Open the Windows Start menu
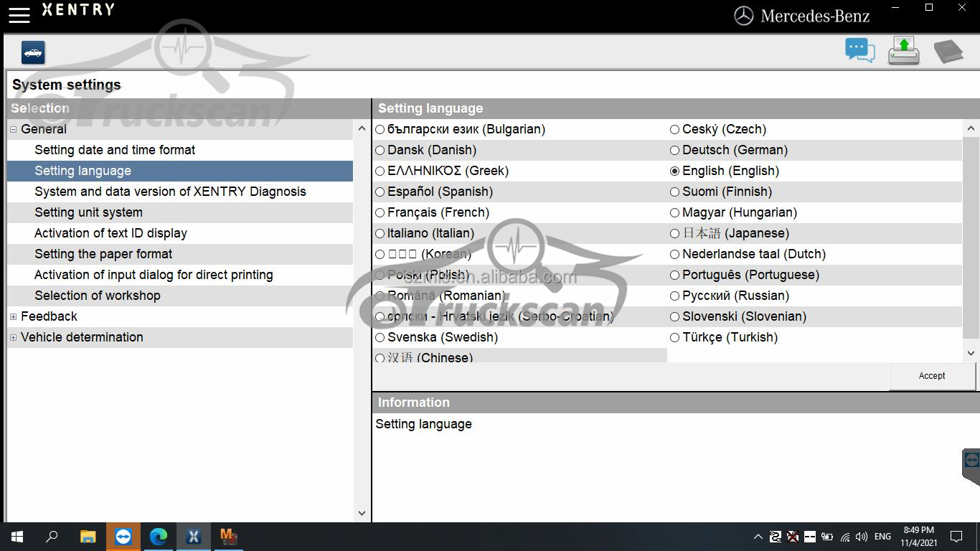The height and width of the screenshot is (551, 980). (17, 537)
